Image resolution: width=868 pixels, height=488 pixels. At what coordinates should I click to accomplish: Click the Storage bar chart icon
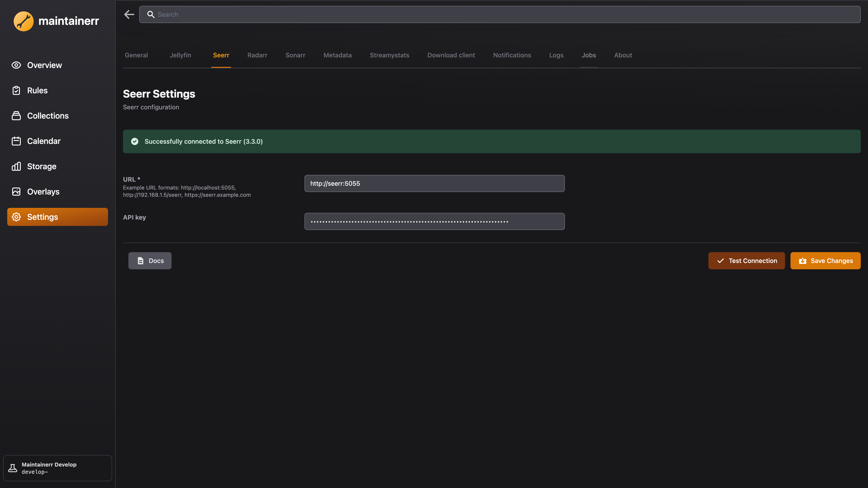pyautogui.click(x=16, y=166)
